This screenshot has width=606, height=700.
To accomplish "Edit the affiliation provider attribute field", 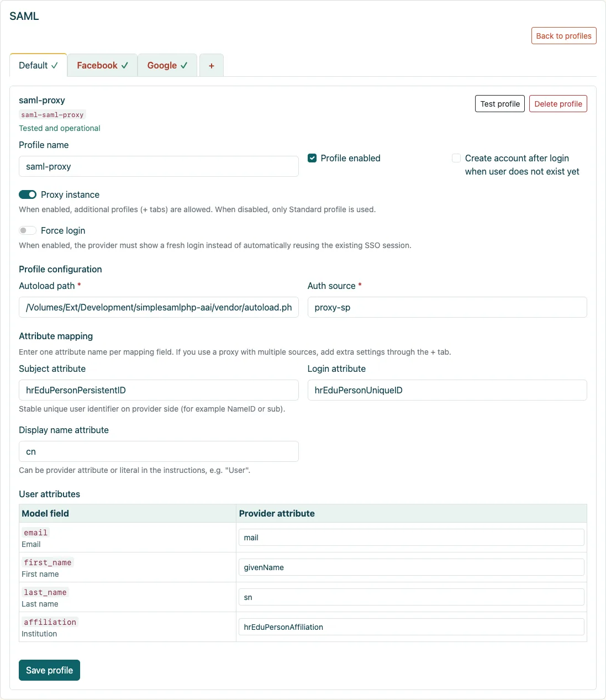I will (411, 627).
